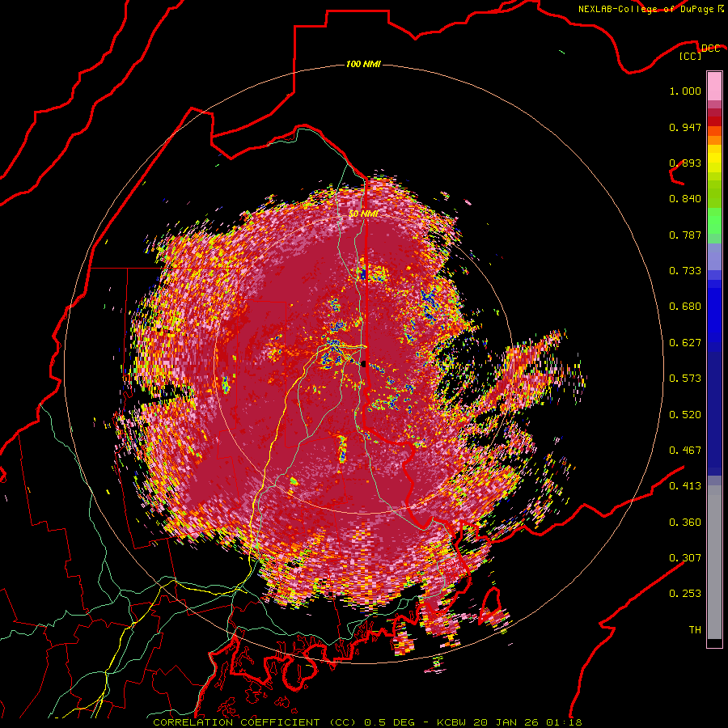This screenshot has height=728, width=728.
Task: Pick the light pink top color bar segment
Action: tap(714, 87)
